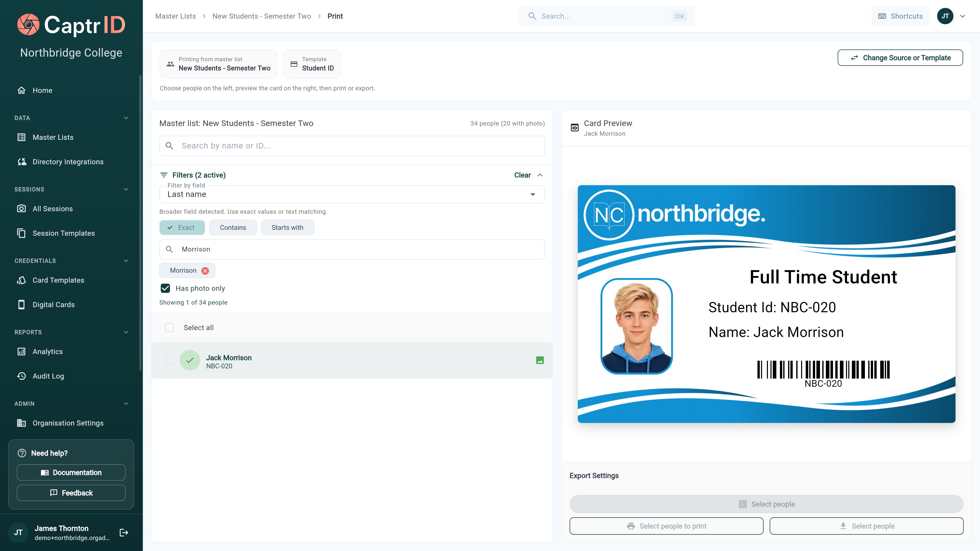980x551 pixels.
Task: Click the JT avatar in top bar
Action: point(945,16)
